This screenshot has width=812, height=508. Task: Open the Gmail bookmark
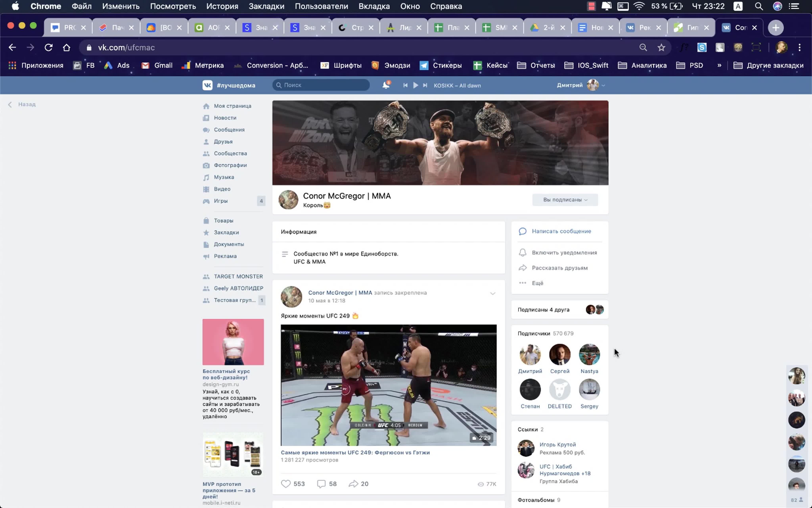(157, 65)
